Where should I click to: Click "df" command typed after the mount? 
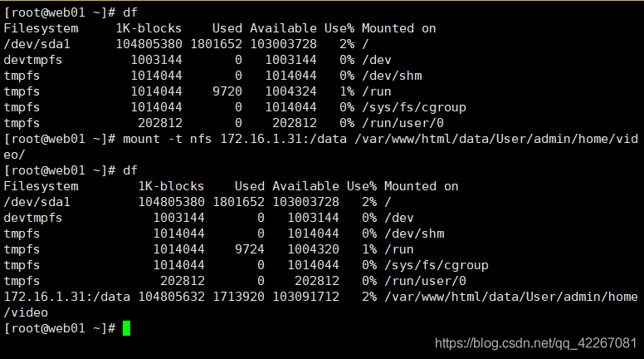click(x=130, y=170)
